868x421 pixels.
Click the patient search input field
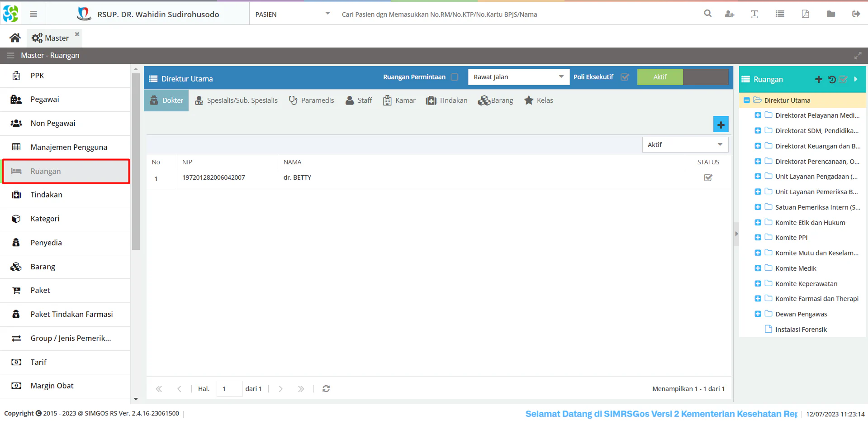[x=516, y=14]
